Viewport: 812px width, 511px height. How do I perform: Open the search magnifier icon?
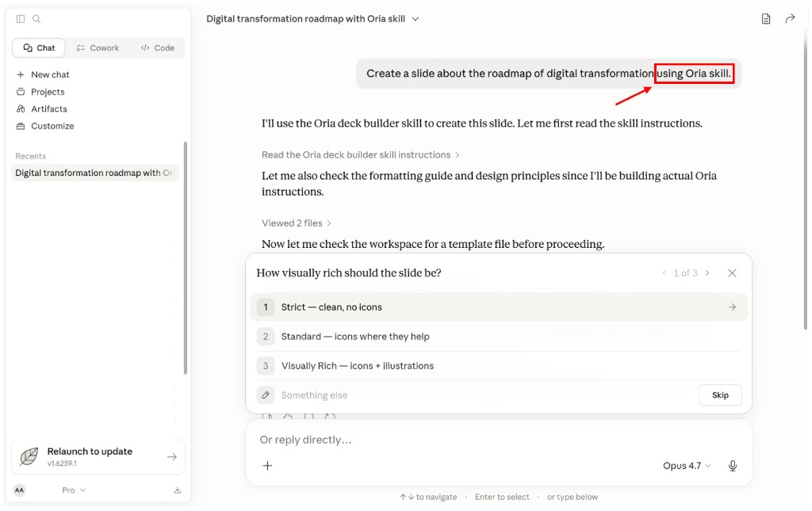tap(36, 19)
